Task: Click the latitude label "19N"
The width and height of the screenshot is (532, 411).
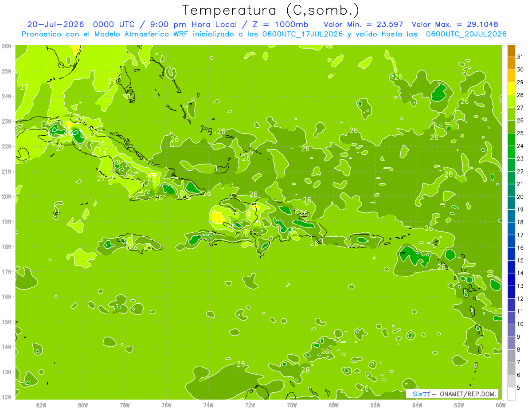Action: tap(7, 222)
